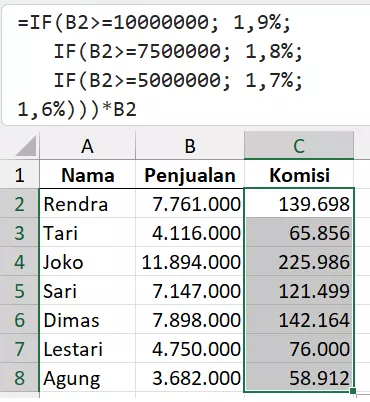The width and height of the screenshot is (370, 402).
Task: Click inside the formula bar text
Action: (160, 66)
